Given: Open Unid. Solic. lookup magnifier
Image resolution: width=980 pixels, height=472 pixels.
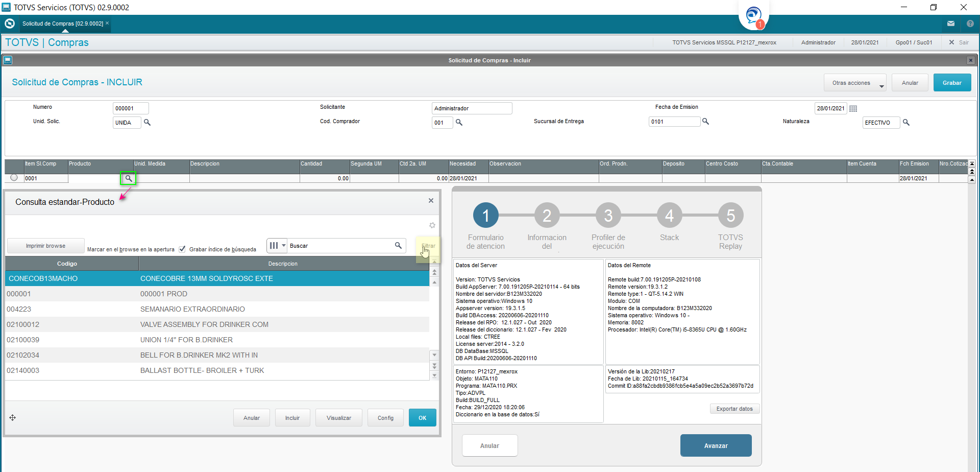Looking at the screenshot, I should tap(147, 123).
